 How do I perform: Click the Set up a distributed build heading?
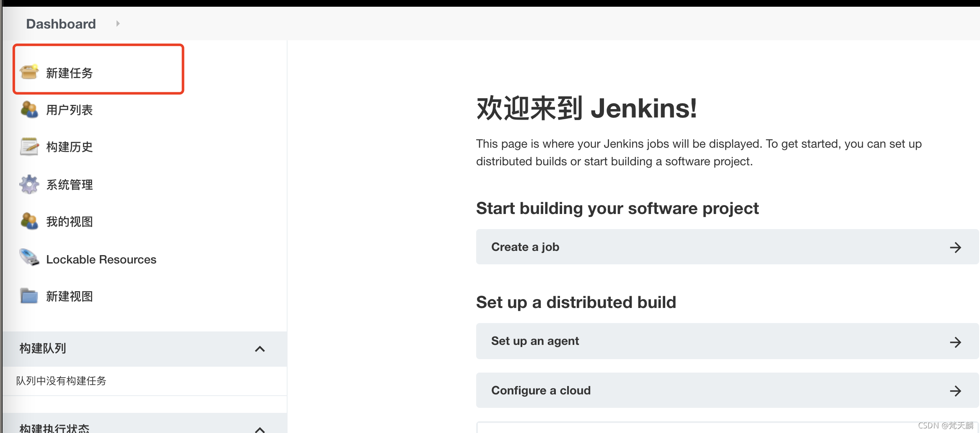[576, 303]
